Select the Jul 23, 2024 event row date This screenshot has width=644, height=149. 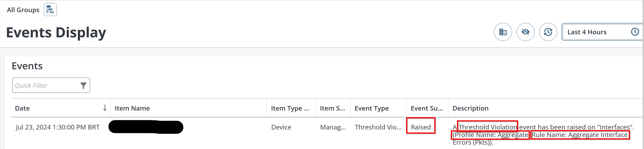pyautogui.click(x=58, y=127)
